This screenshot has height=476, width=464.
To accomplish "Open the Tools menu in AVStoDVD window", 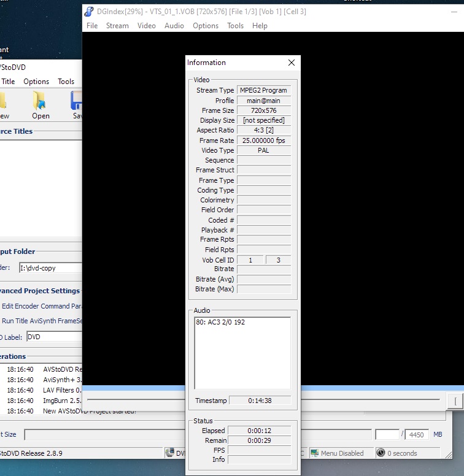I will 66,82.
